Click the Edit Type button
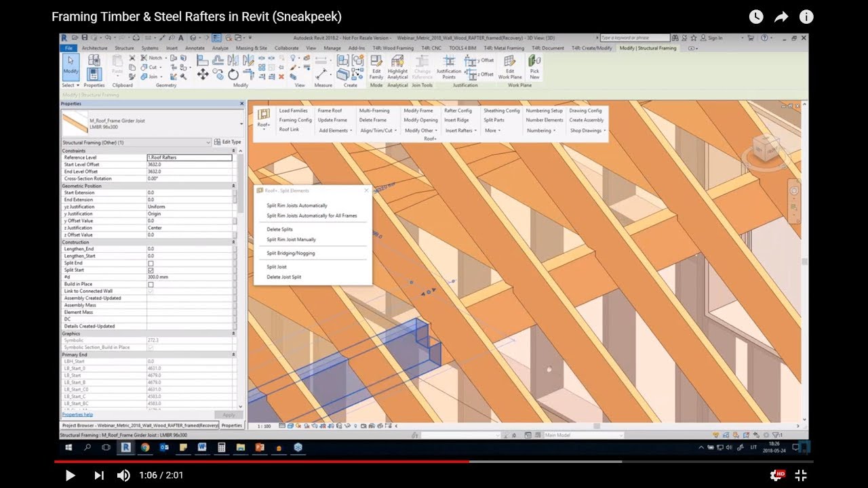Screen dimensions: 868x488 point(227,142)
